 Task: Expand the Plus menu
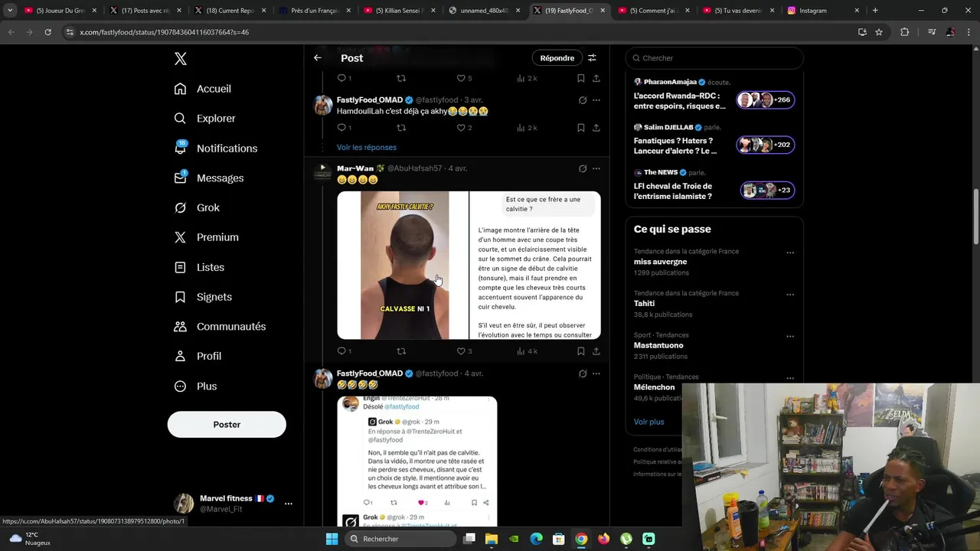tap(195, 386)
